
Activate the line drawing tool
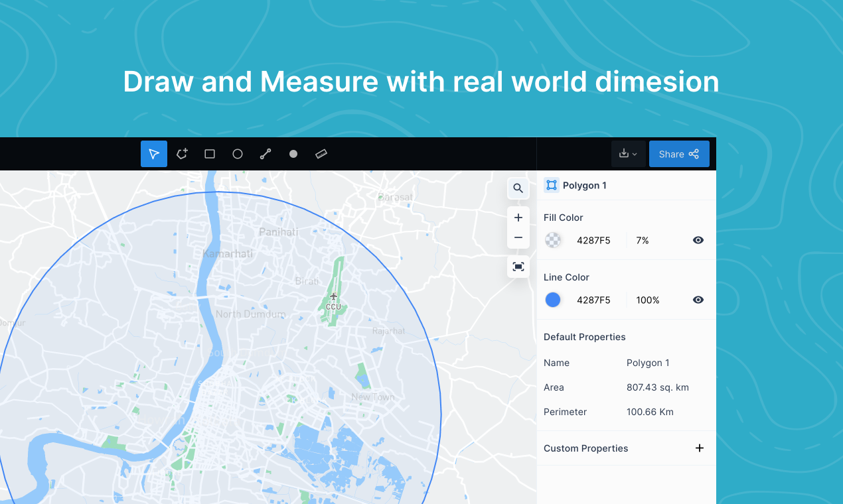pyautogui.click(x=266, y=154)
